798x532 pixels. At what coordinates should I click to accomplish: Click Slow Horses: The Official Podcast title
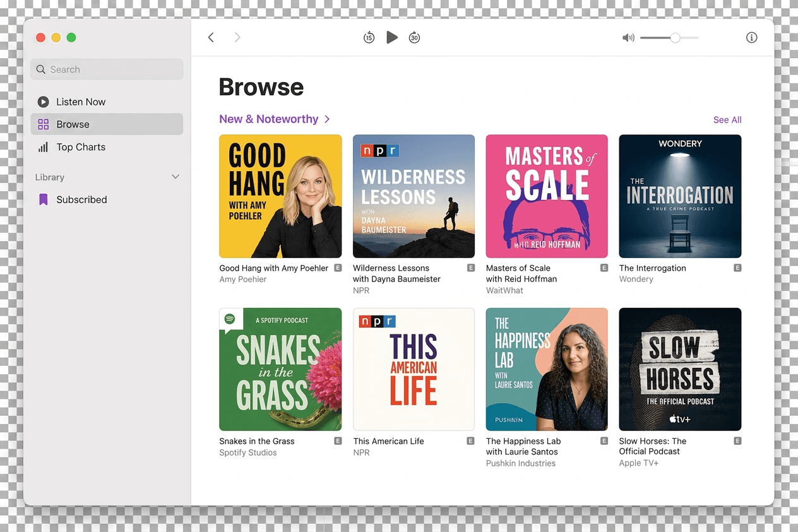point(652,446)
